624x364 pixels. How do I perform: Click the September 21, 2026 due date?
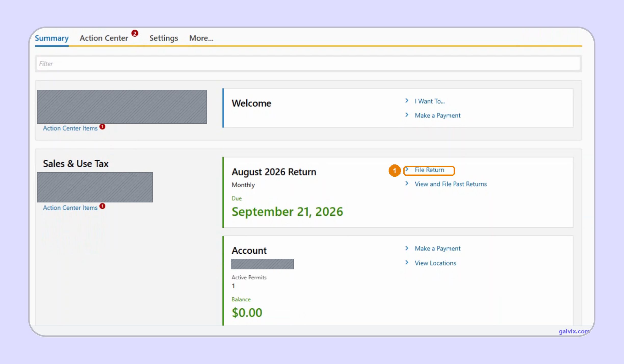(287, 212)
